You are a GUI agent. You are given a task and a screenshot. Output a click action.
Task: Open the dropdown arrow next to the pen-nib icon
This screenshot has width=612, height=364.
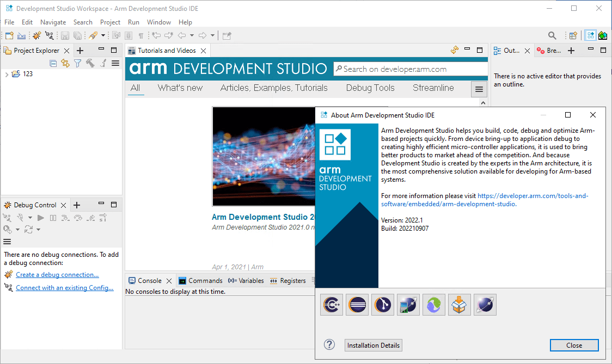point(103,35)
